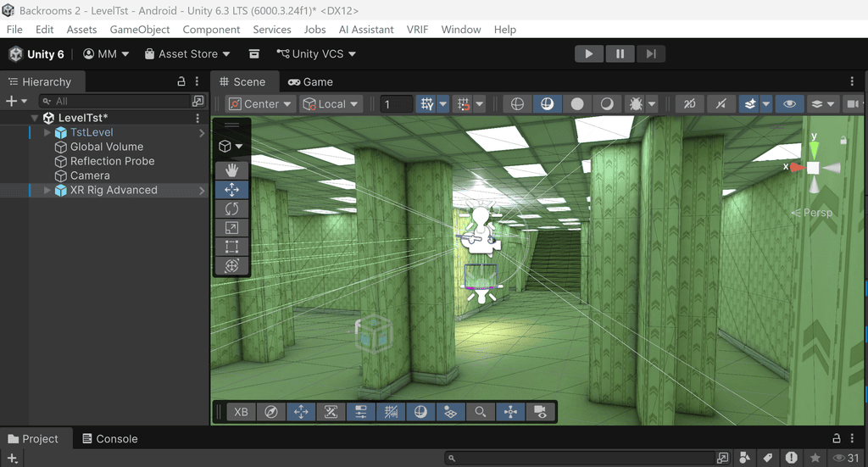Click the camera-with-eye icon in bottom toolbar

tap(540, 412)
